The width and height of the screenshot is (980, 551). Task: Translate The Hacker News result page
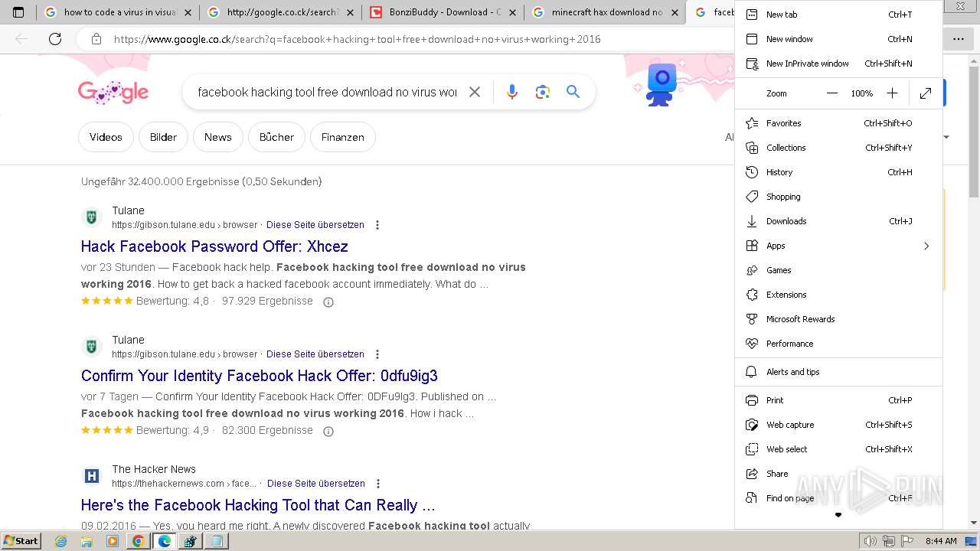pyautogui.click(x=316, y=484)
